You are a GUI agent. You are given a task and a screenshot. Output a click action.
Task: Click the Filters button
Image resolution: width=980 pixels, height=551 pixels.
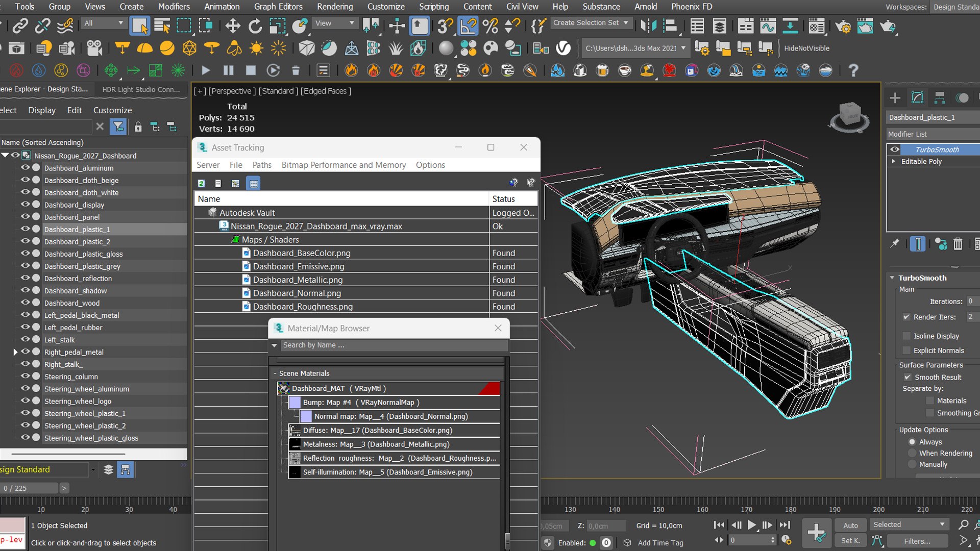pos(917,541)
